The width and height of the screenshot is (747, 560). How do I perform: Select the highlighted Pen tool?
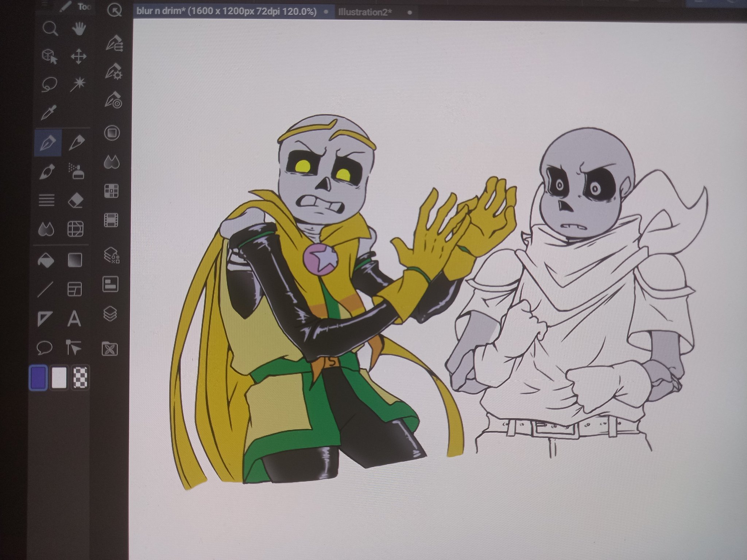48,142
